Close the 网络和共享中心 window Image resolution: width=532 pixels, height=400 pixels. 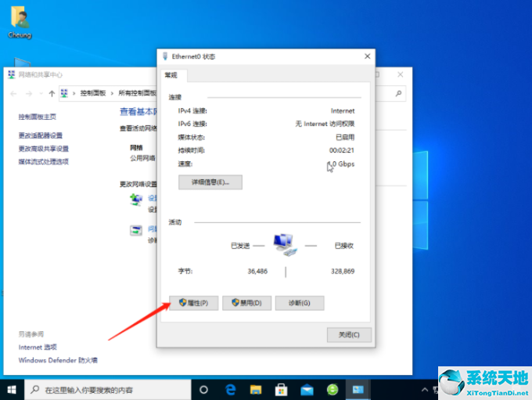[401, 74]
